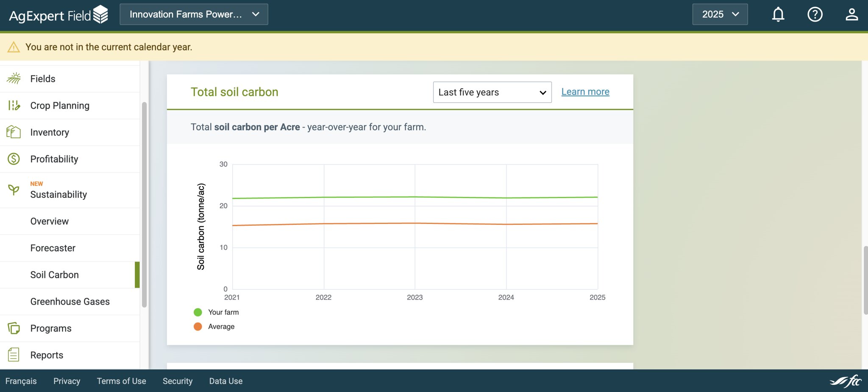The width and height of the screenshot is (868, 392).
Task: Toggle the Your farm legend series
Action: click(216, 312)
